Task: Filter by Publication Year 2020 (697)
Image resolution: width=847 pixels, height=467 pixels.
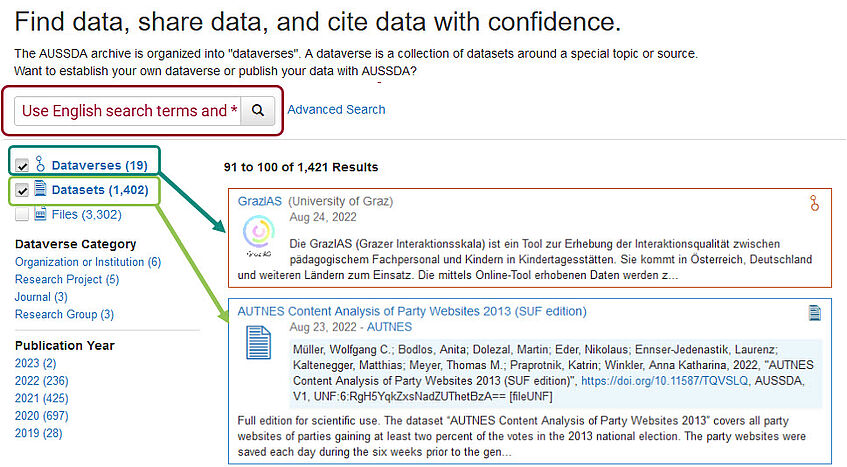Action: click(42, 416)
